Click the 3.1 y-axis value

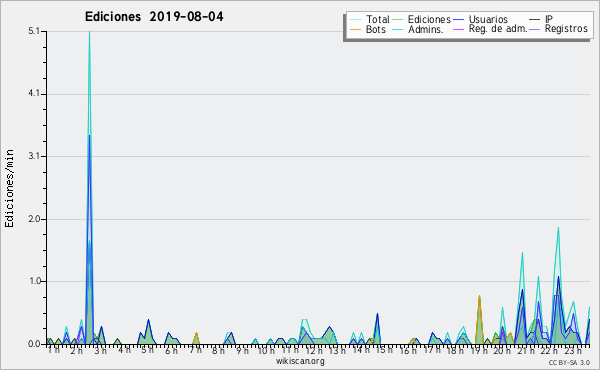34,156
